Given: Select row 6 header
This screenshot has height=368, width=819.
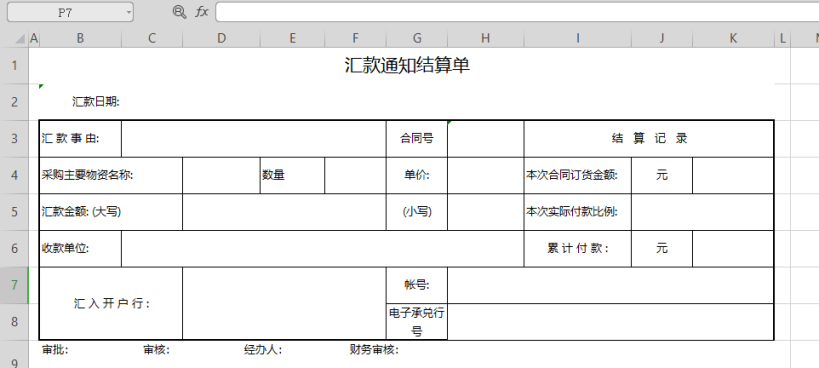Looking at the screenshot, I should pos(14,248).
